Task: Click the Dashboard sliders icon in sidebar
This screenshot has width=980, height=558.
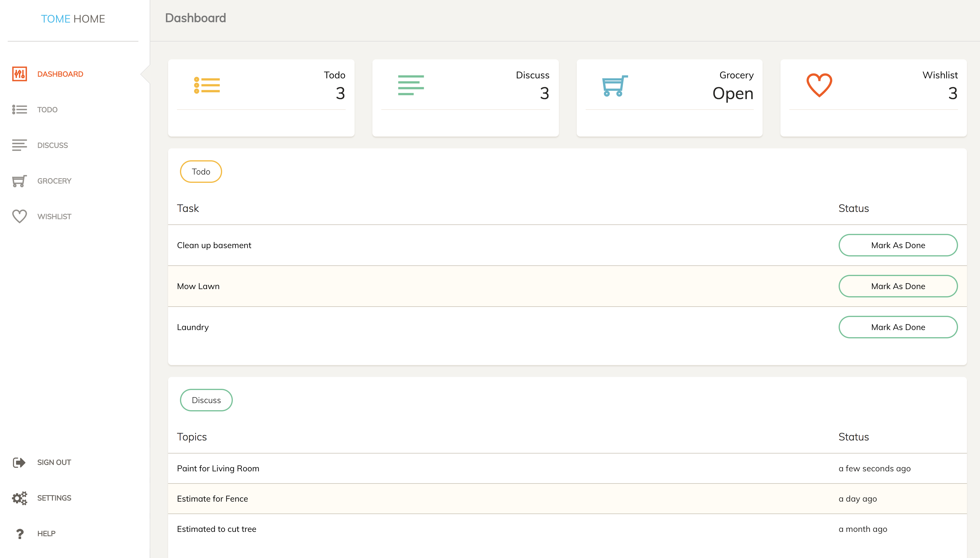Action: [19, 74]
